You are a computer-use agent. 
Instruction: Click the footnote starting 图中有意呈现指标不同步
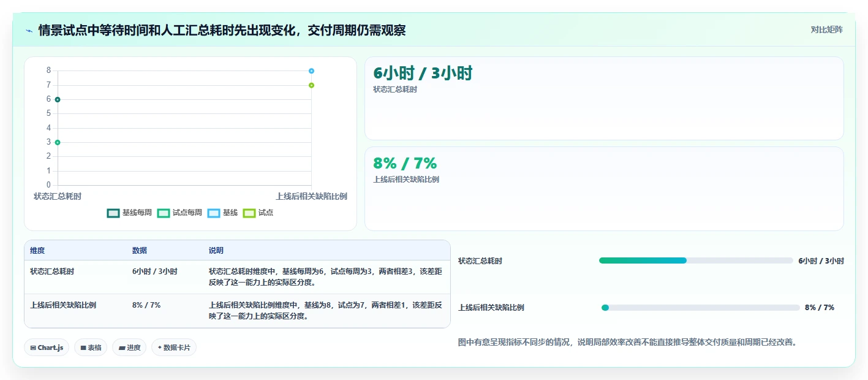[x=627, y=342]
